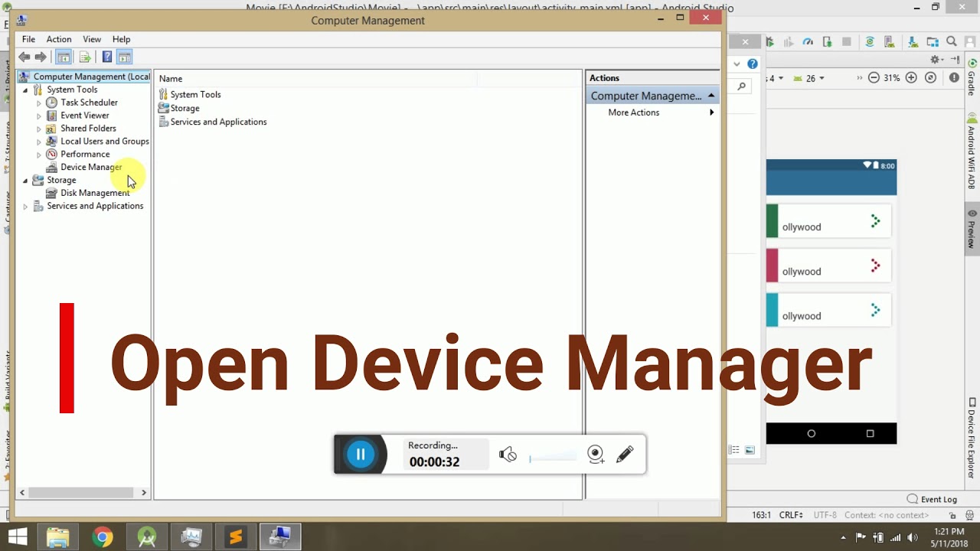Open Windows Start button
The image size is (980, 551).
tap(17, 537)
